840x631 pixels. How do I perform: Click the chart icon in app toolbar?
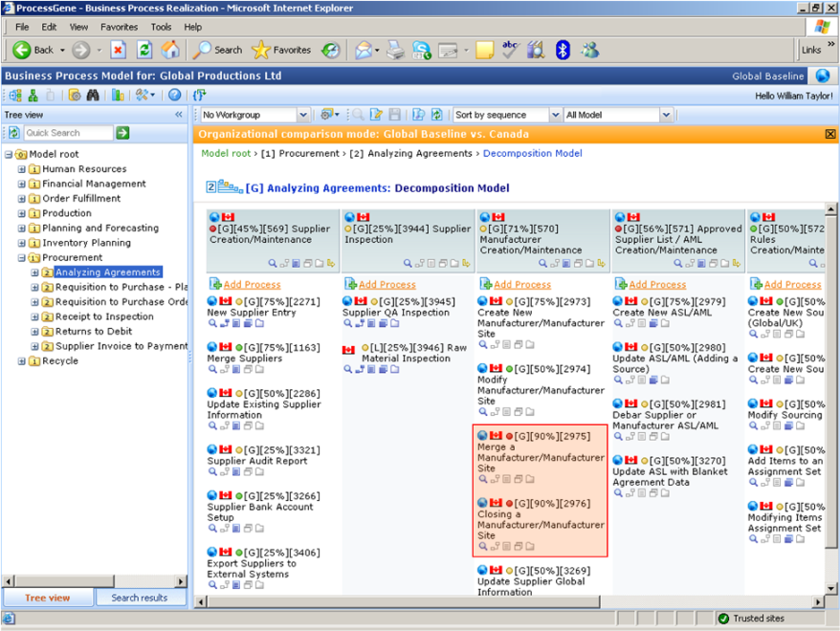click(118, 96)
